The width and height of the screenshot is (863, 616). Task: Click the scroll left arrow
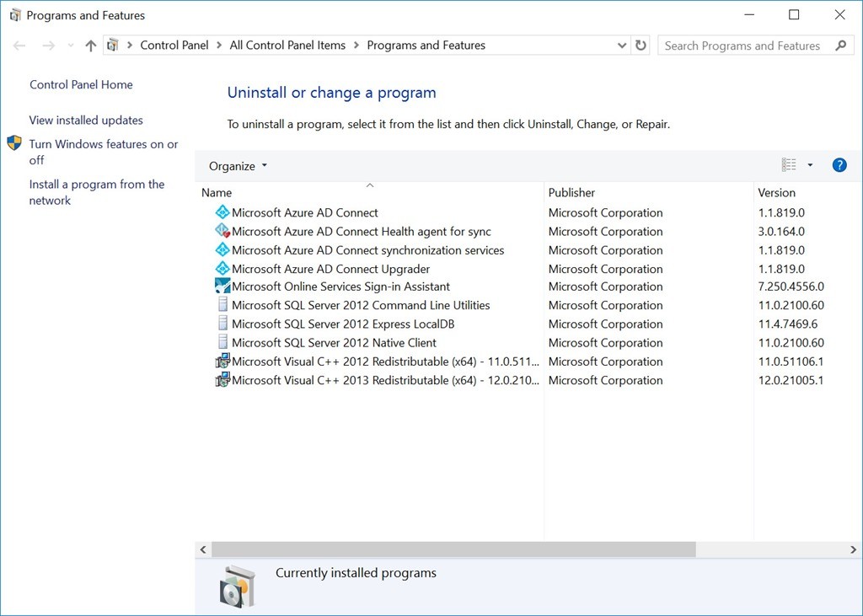203,549
